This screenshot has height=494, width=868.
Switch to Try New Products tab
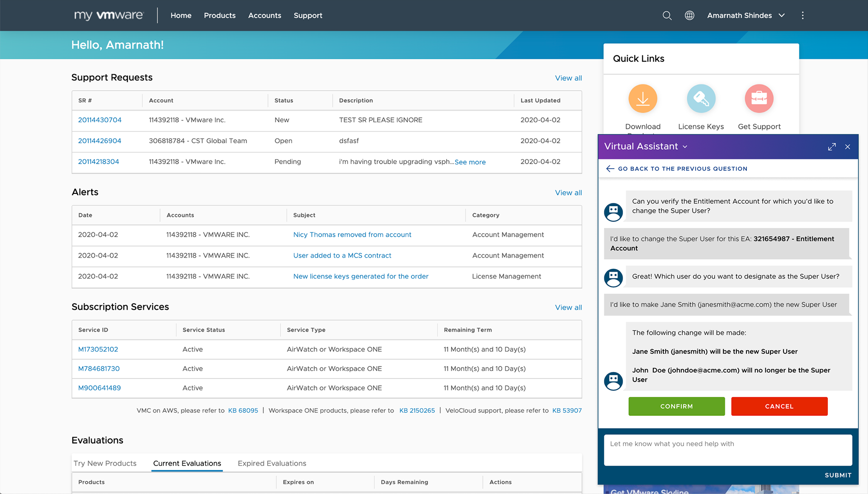coord(105,463)
